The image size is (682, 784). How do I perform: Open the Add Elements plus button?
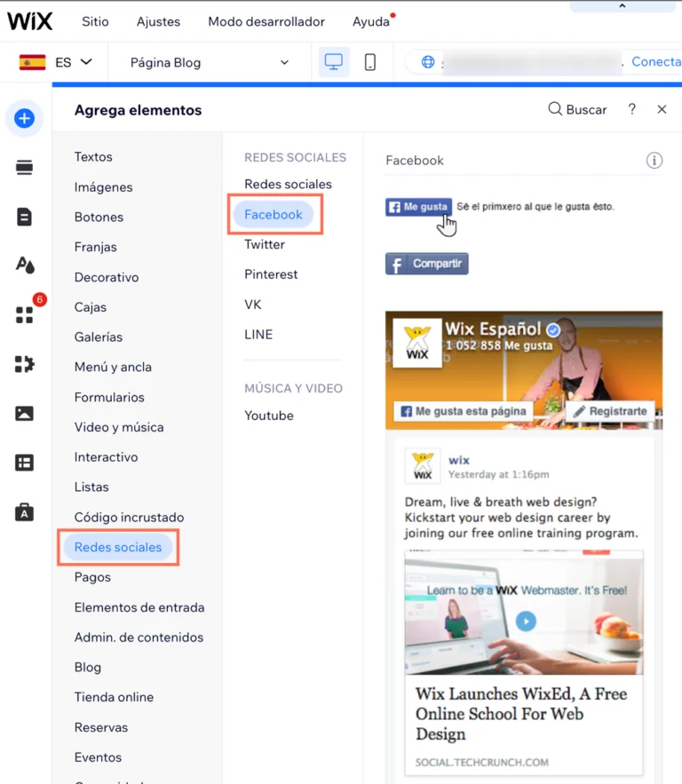pyautogui.click(x=24, y=118)
